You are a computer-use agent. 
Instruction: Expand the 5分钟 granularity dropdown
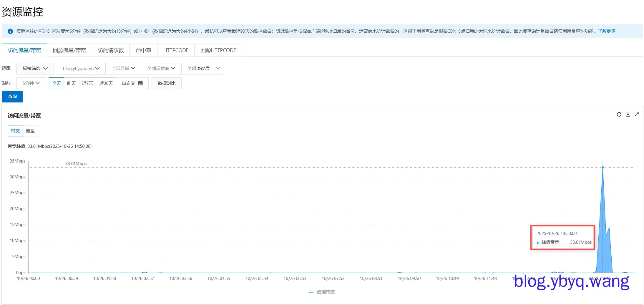(31, 83)
